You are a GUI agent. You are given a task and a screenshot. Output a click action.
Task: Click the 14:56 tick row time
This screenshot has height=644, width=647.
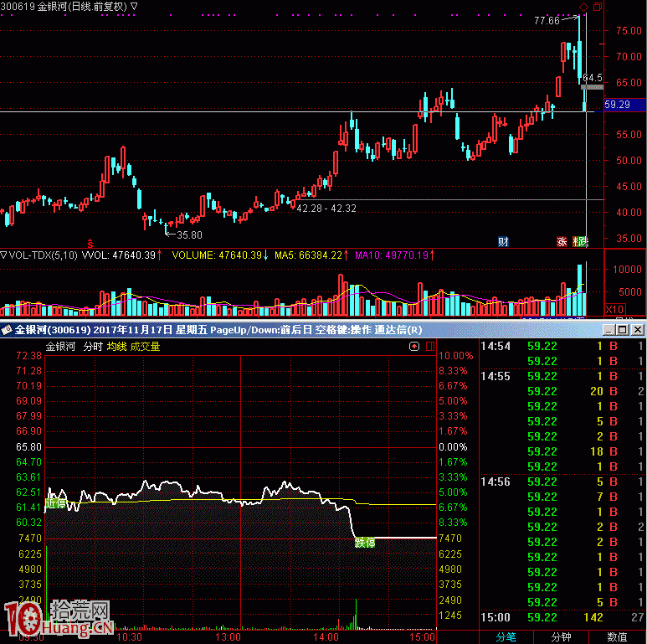[x=496, y=482]
